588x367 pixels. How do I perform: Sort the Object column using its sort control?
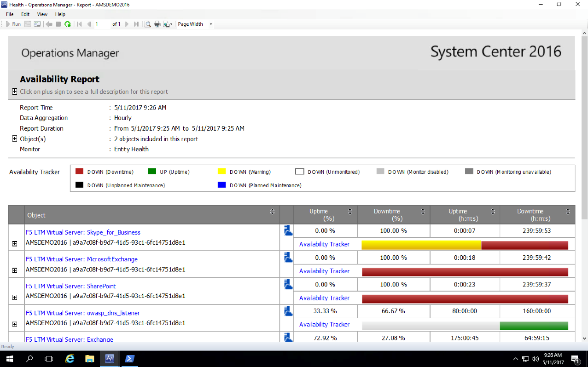272,211
